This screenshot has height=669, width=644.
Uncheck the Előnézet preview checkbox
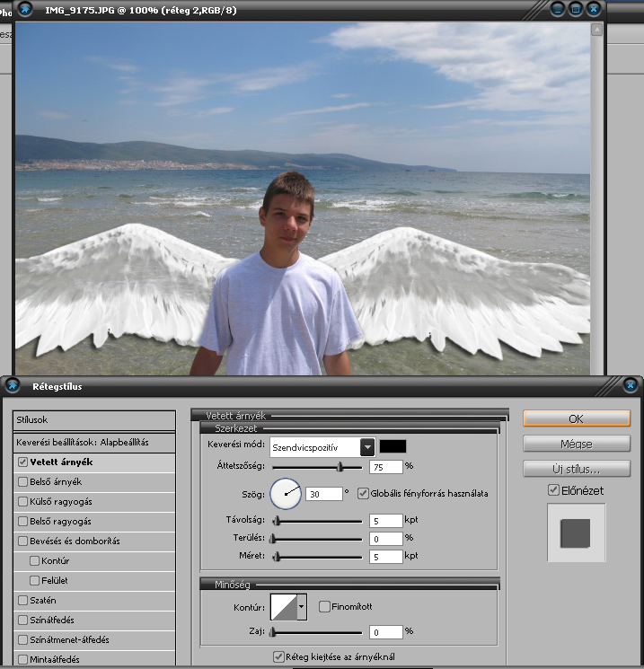click(x=553, y=490)
